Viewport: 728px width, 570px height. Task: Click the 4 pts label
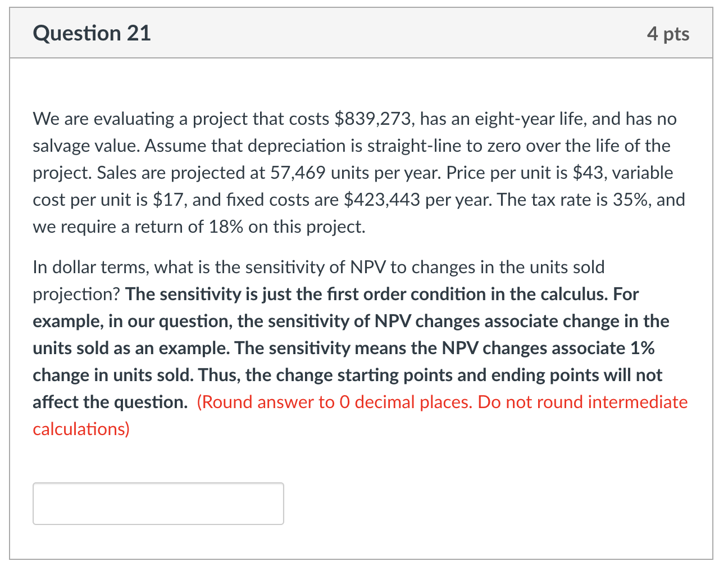[668, 34]
